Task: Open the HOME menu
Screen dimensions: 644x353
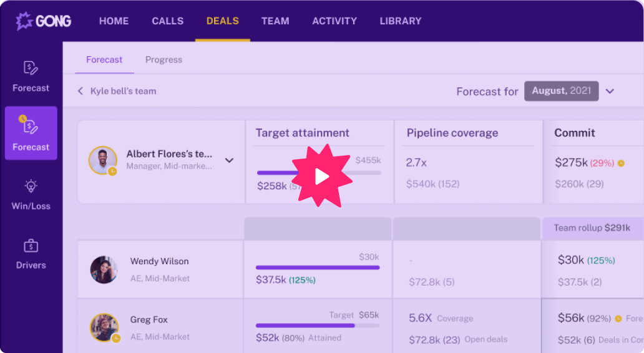Action: point(114,21)
